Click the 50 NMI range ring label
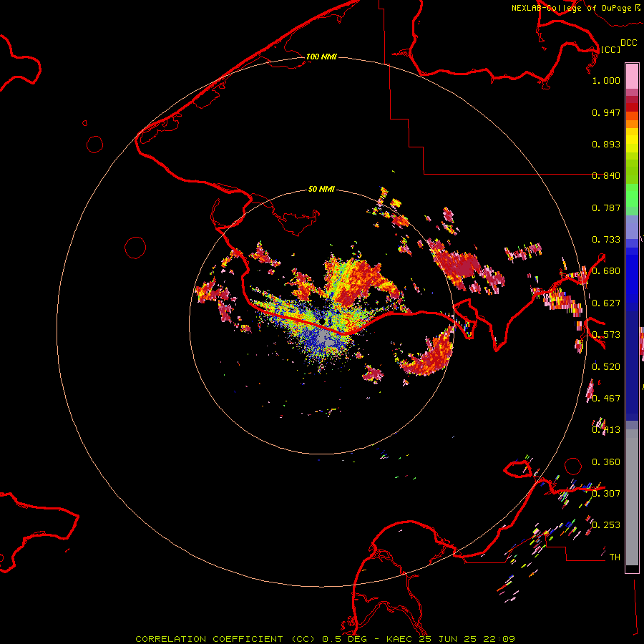Screen dimensions: 644x644 click(321, 189)
